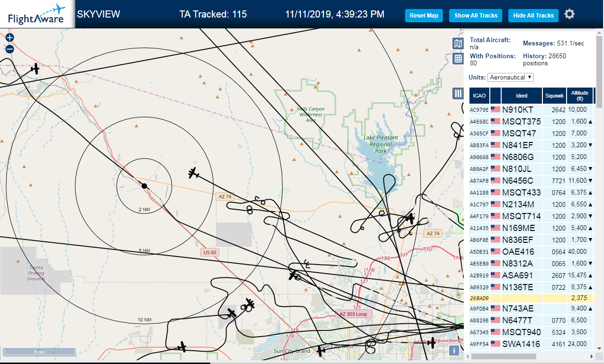The height and width of the screenshot is (364, 604).
Task: Click the grid overlay icon on map
Action: [x=458, y=59]
